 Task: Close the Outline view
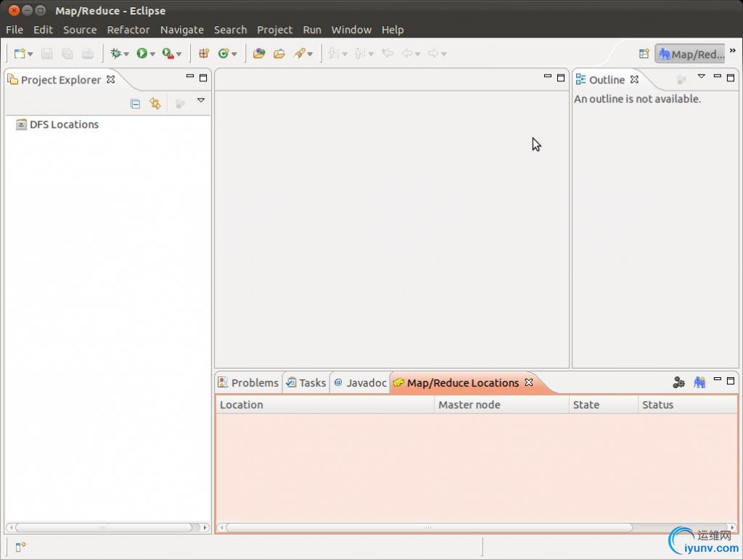click(634, 79)
